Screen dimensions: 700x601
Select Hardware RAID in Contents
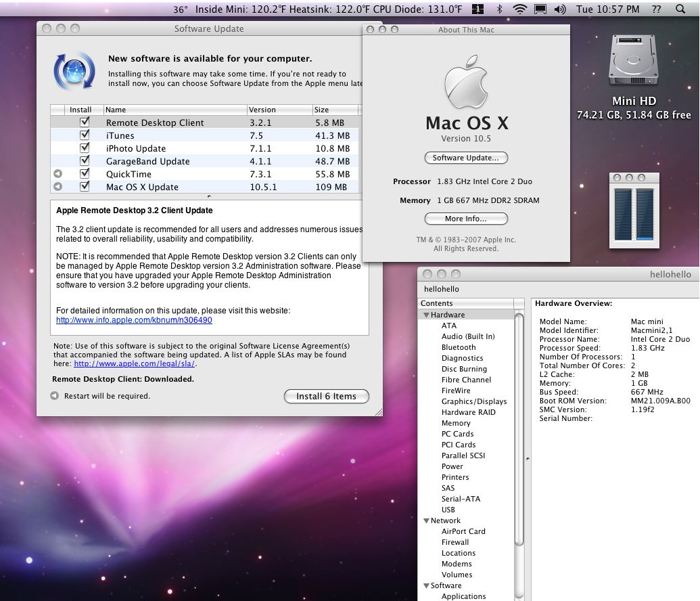(468, 412)
